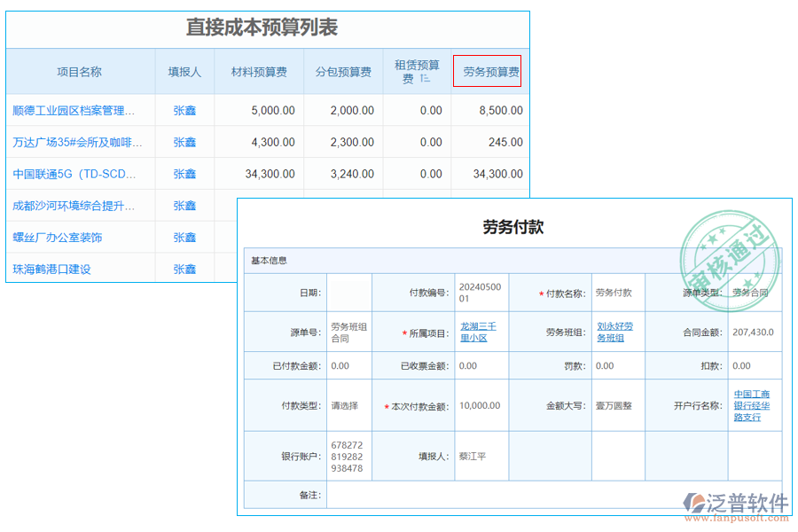Open project link 龙湖三千里小区
The height and width of the screenshot is (532, 798).
(x=480, y=332)
